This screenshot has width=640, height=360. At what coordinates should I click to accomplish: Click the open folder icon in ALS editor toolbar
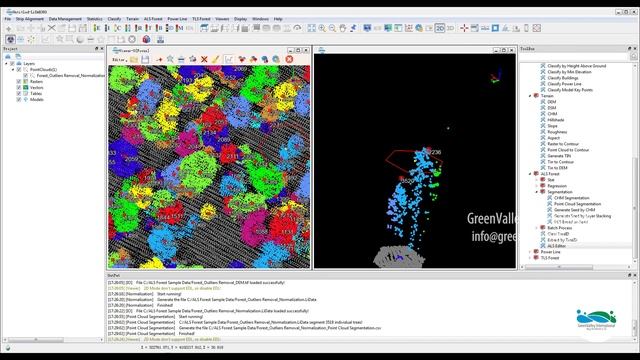coord(134,59)
